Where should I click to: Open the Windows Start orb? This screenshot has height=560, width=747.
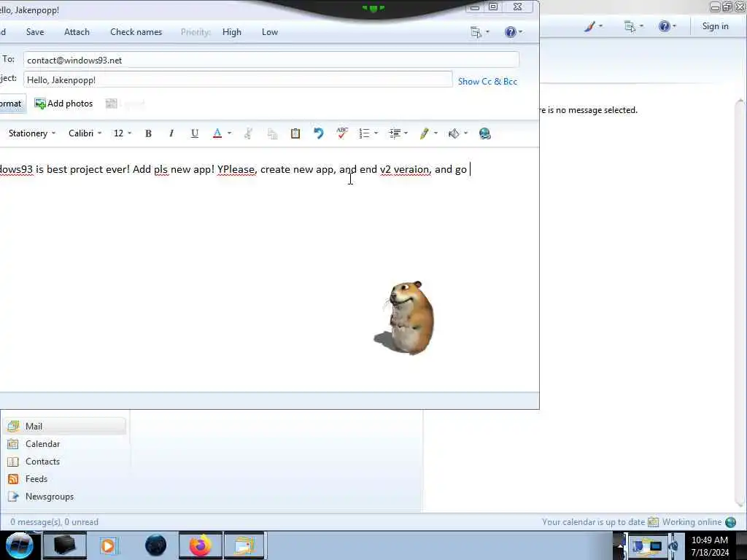click(19, 545)
